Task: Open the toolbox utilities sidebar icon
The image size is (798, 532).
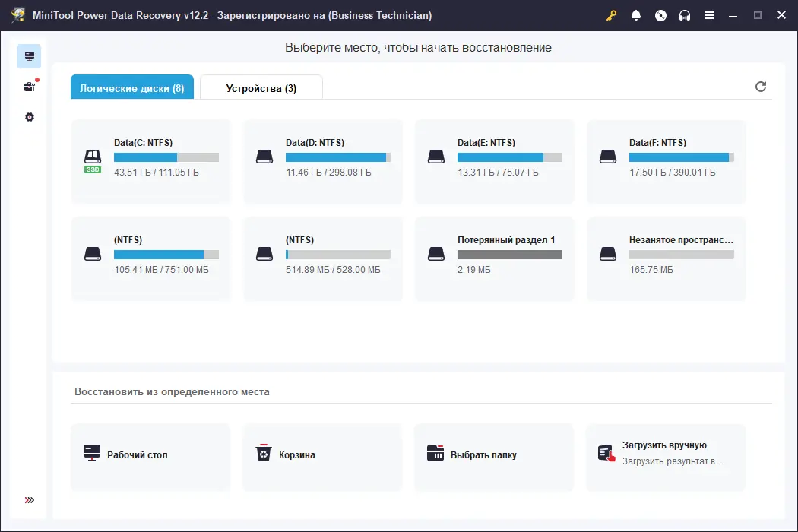Action: pos(30,87)
